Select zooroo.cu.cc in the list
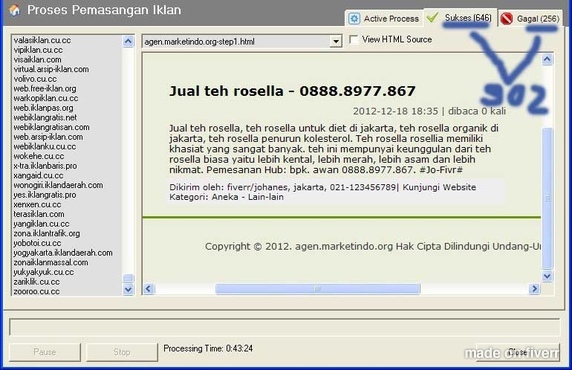The width and height of the screenshot is (572, 370). pos(36,292)
